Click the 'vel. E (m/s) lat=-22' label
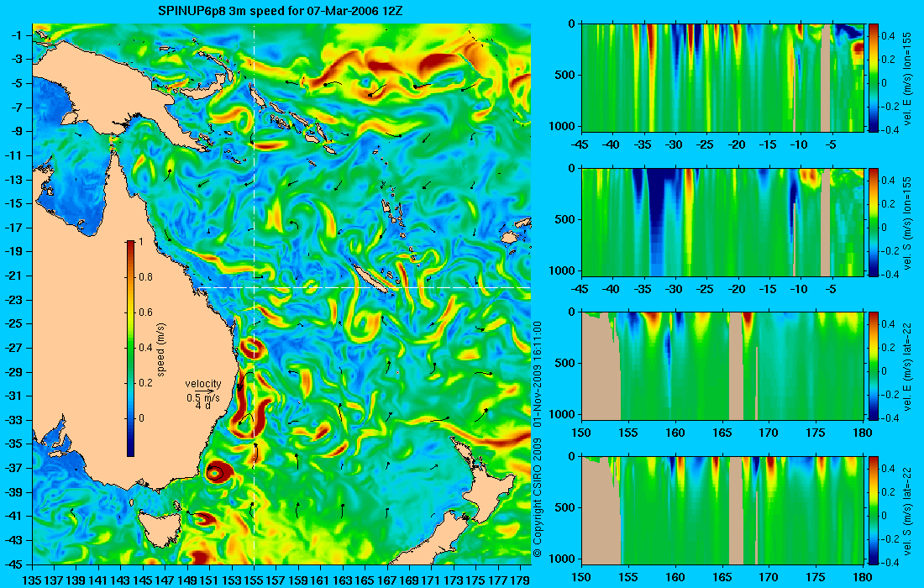Screen dimensions: 924x588 (x=907, y=366)
